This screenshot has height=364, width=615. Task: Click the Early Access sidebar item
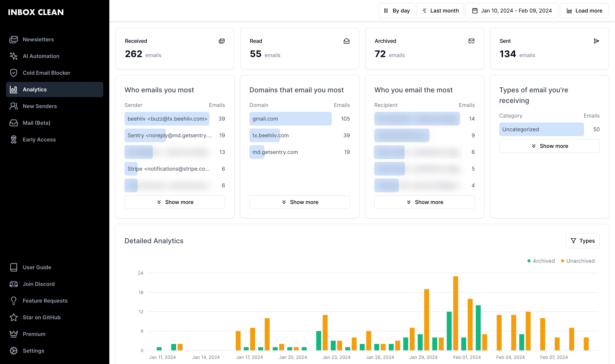pos(54,140)
